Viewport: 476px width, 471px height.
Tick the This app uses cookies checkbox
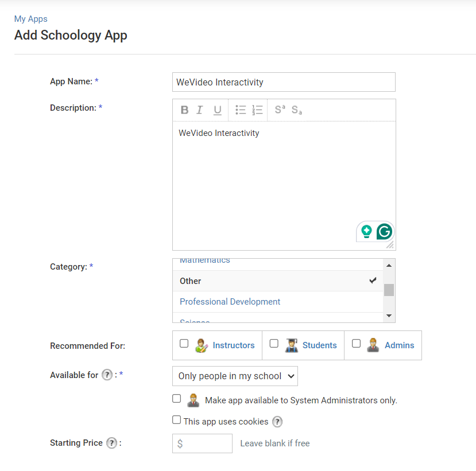click(x=177, y=420)
